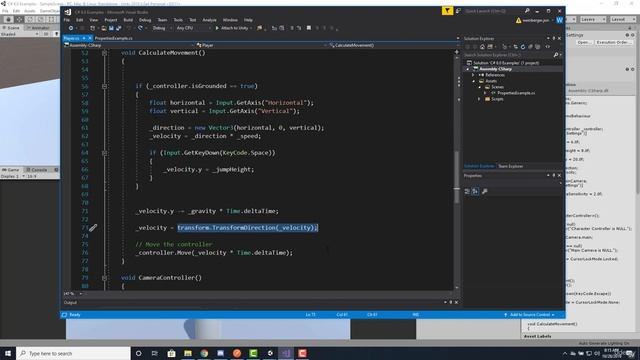Click the Solution Explorer Sync icon
The width and height of the screenshot is (640, 360).
coord(516,47)
